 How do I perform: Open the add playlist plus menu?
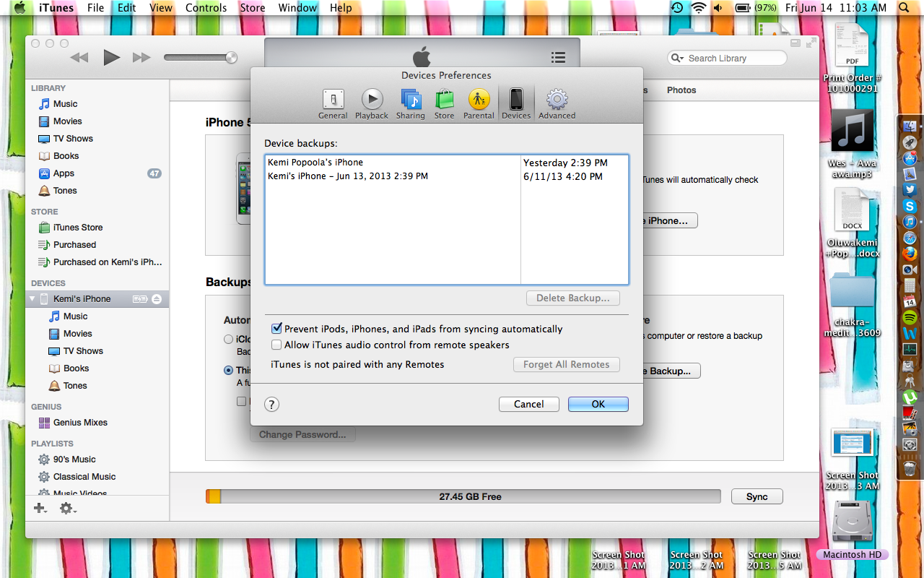(x=40, y=509)
